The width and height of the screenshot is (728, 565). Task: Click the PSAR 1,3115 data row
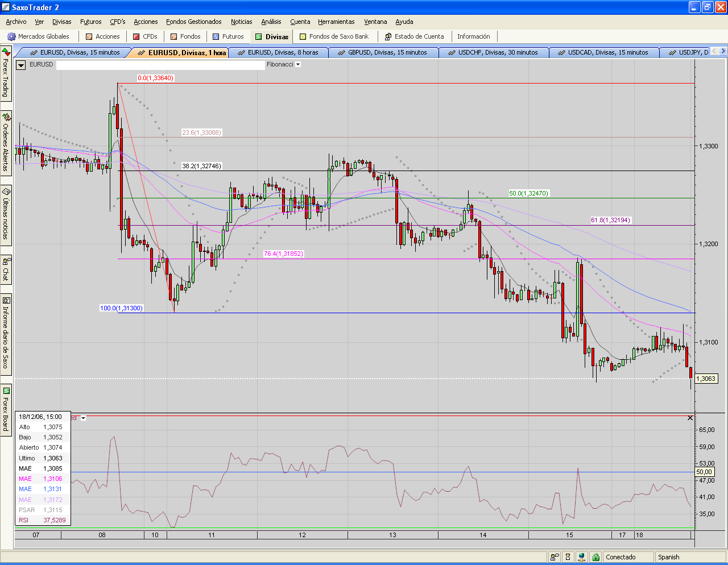tap(43, 510)
